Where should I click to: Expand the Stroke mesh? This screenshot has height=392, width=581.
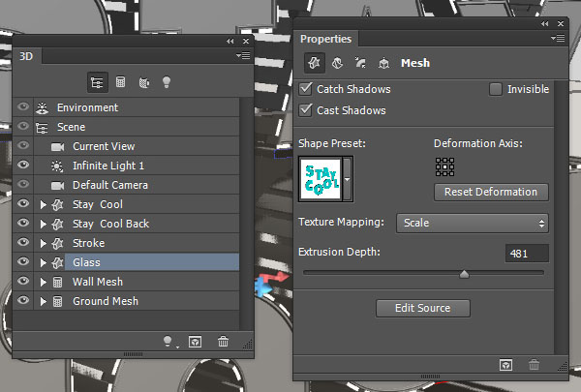(x=43, y=243)
